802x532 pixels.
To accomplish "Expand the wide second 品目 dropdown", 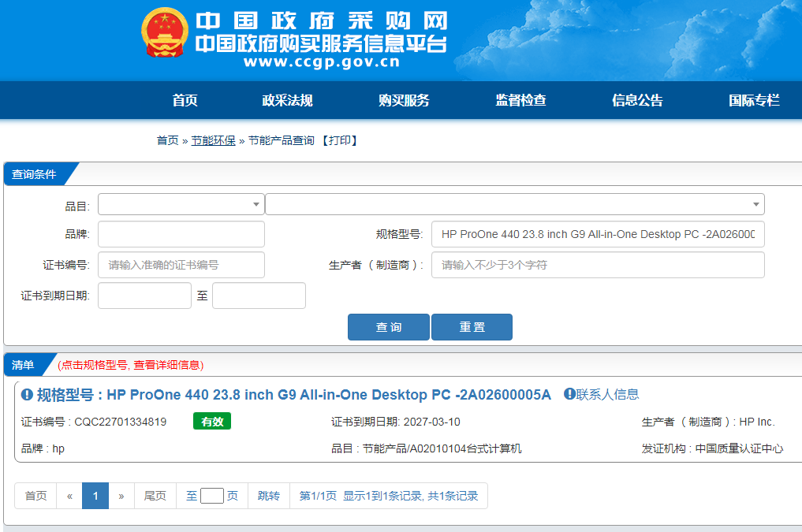I will point(514,204).
